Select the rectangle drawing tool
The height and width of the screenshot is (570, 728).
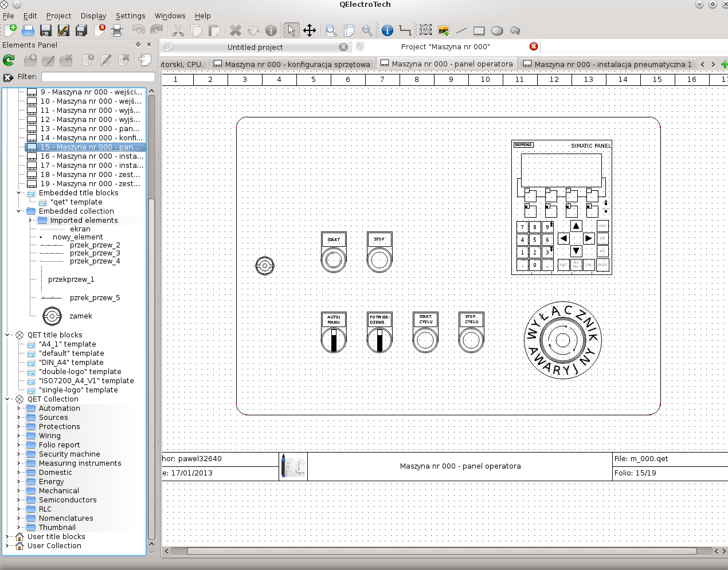479,30
